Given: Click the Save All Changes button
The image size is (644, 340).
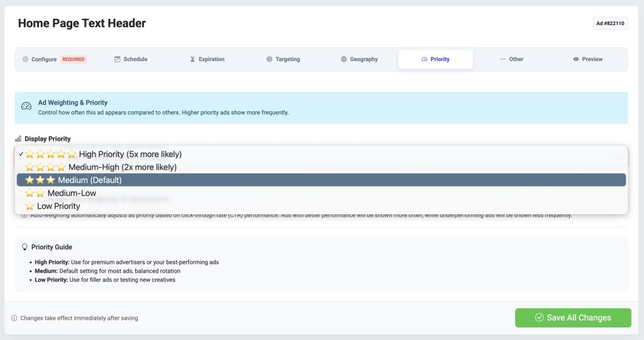Looking at the screenshot, I should pos(572,317).
